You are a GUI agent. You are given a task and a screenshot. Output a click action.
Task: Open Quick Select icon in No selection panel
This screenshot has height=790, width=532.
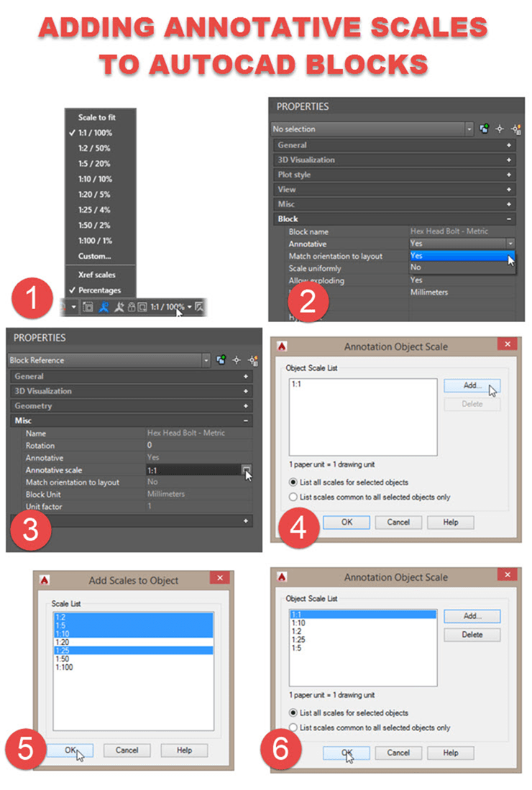click(x=516, y=129)
